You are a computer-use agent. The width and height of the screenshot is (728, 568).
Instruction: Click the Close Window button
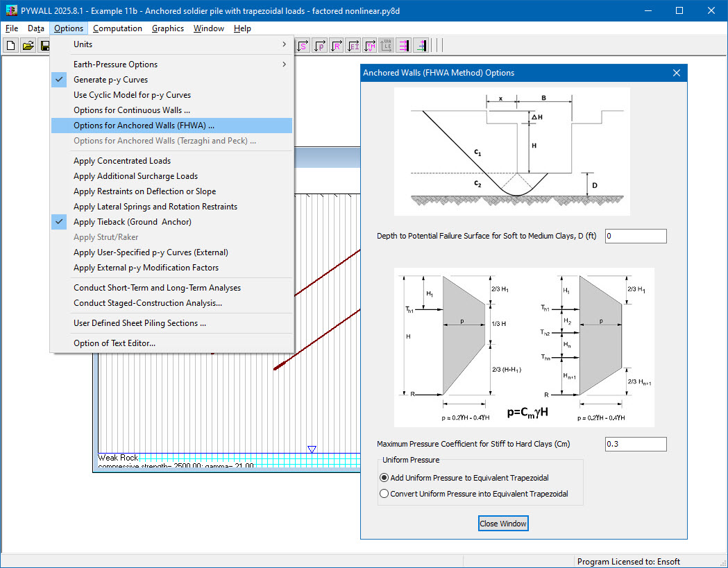pyautogui.click(x=502, y=524)
